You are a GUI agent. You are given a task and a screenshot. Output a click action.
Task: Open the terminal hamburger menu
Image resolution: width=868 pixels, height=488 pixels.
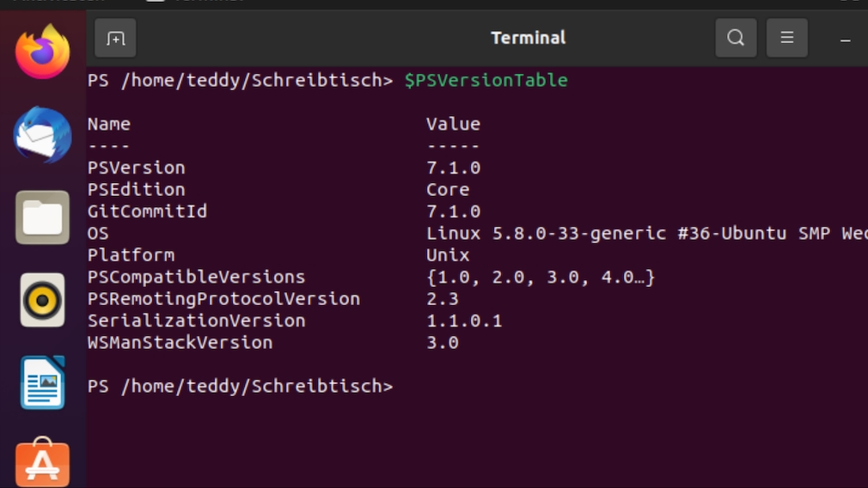coord(786,38)
